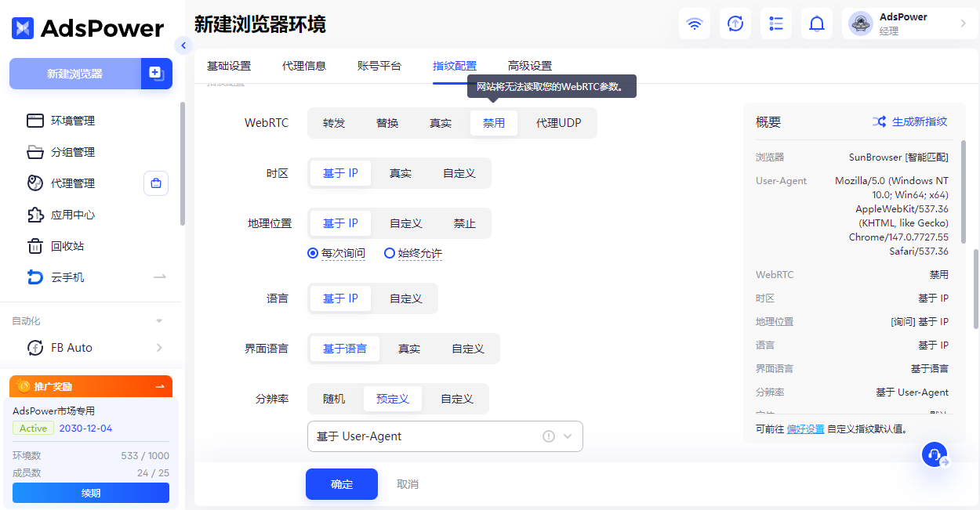Set 界面语言 to 基于语言

[345, 349]
